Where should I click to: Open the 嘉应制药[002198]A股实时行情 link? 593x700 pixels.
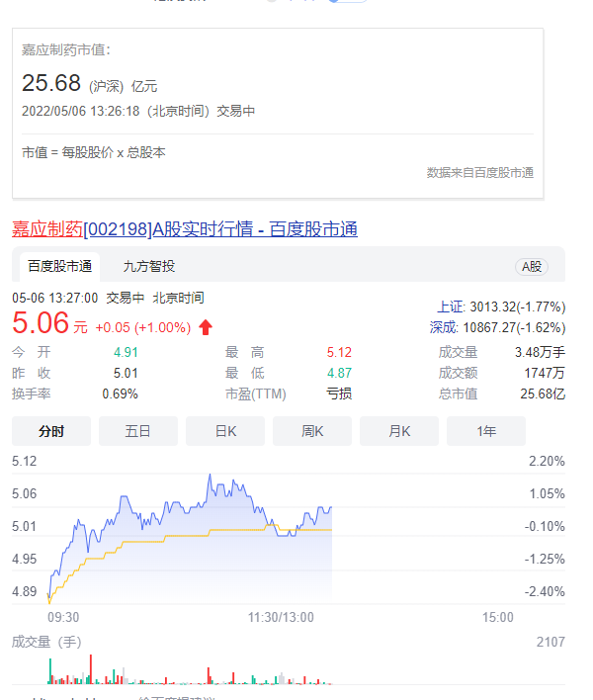(x=184, y=229)
